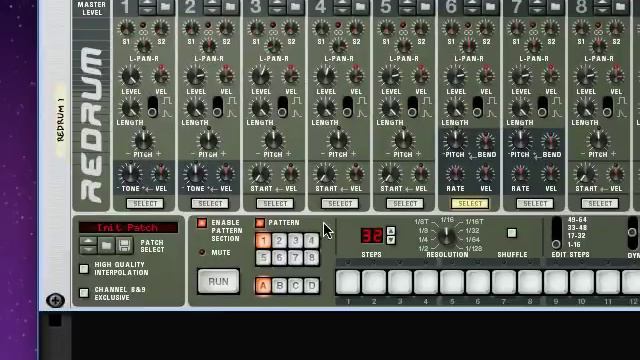640x360 pixels.
Task: Move the Edit Steps range switch
Action: click(x=556, y=233)
